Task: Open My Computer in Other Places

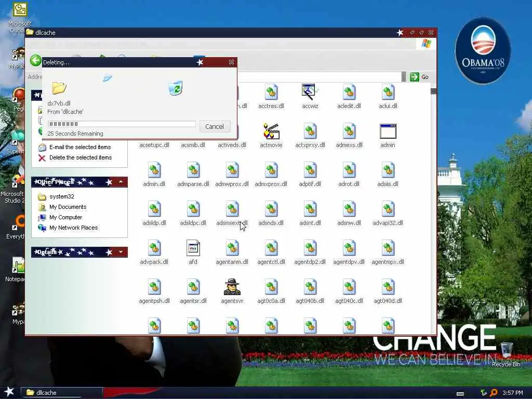Action: click(60, 218)
